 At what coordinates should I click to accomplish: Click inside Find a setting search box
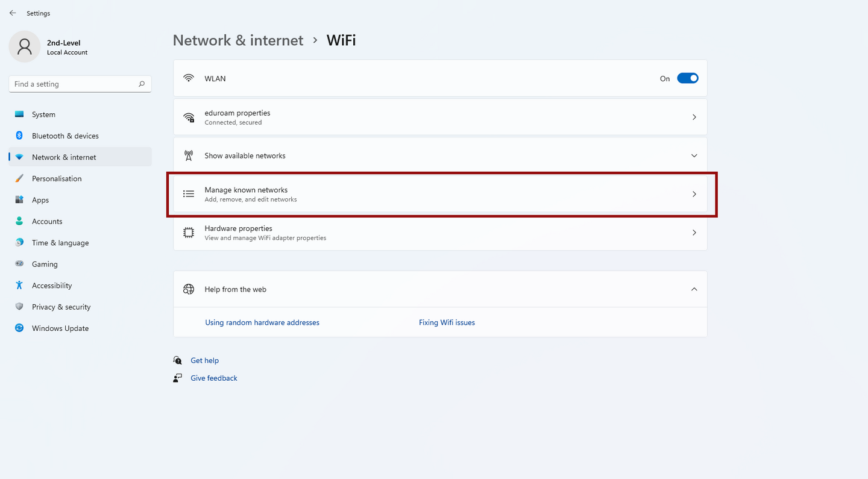(80, 84)
